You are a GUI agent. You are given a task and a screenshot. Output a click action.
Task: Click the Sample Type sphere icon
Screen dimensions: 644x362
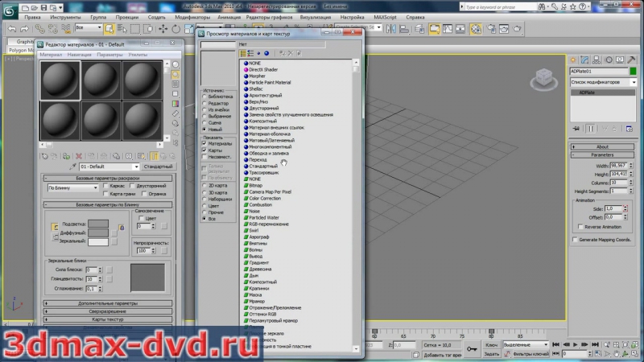[175, 65]
